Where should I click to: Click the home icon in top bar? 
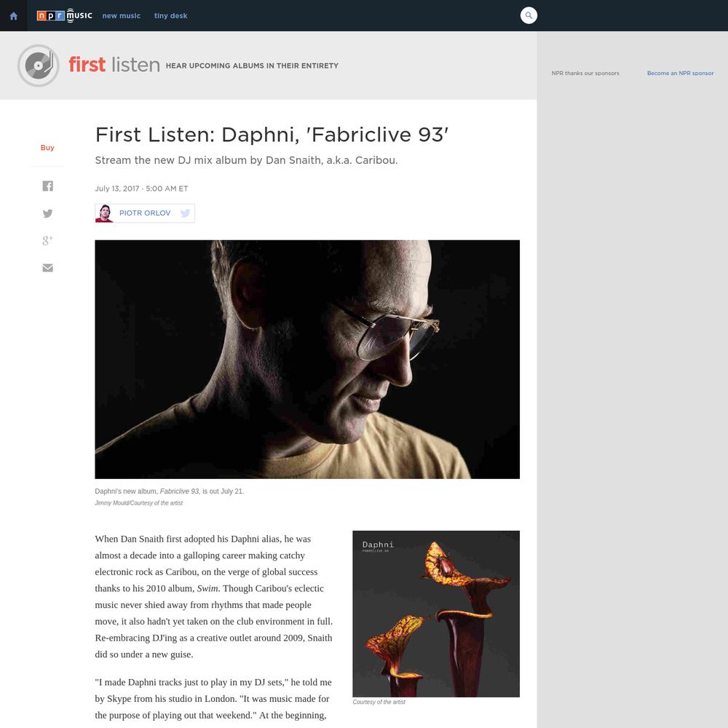pos(13,16)
